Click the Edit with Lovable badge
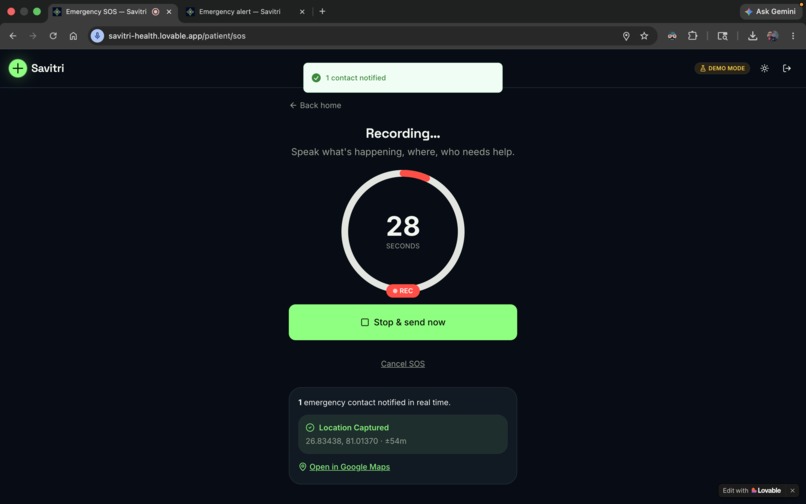 [x=752, y=491]
